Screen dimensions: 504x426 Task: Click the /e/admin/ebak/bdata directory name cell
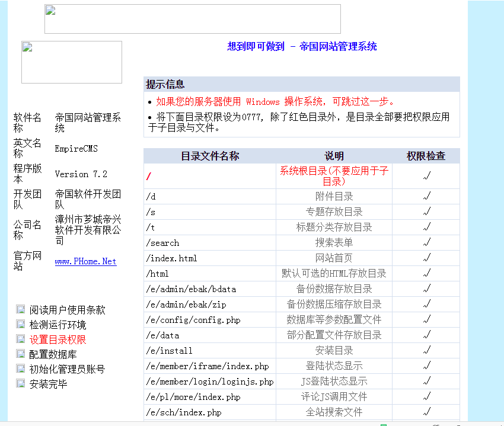pos(191,289)
